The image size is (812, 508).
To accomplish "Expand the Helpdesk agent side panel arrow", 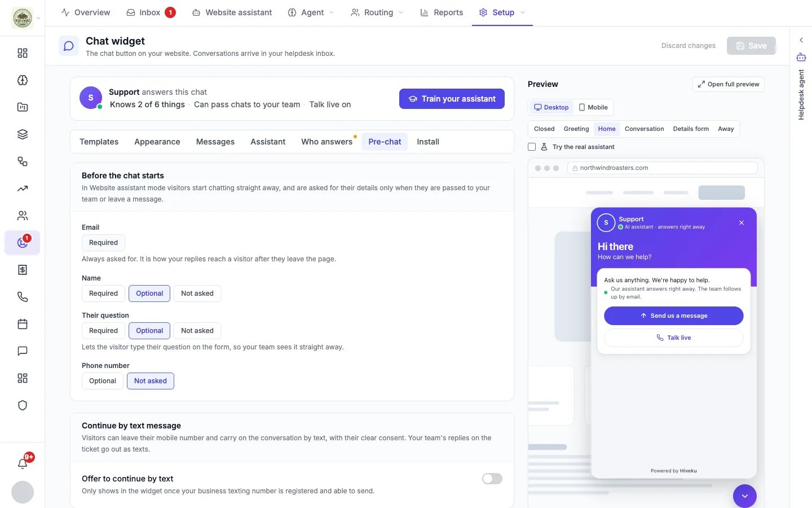I will coord(801,40).
